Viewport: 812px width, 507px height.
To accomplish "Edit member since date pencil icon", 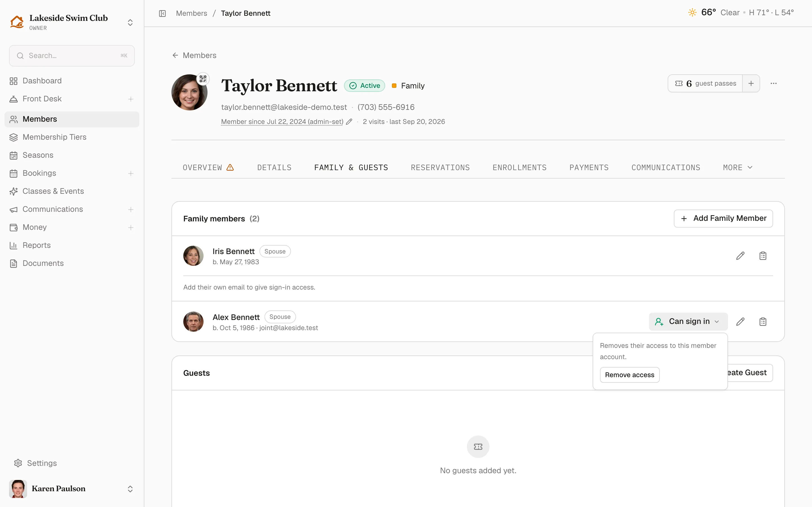I will pos(349,122).
